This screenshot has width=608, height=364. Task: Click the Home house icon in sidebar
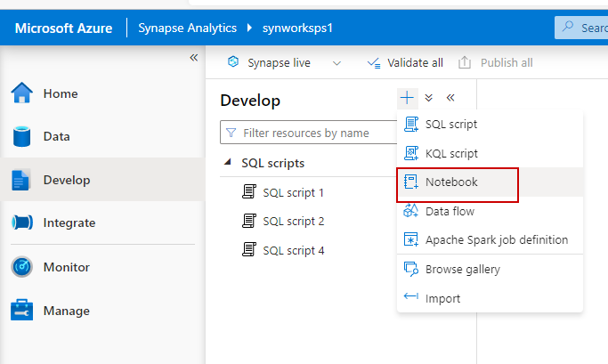point(21,93)
